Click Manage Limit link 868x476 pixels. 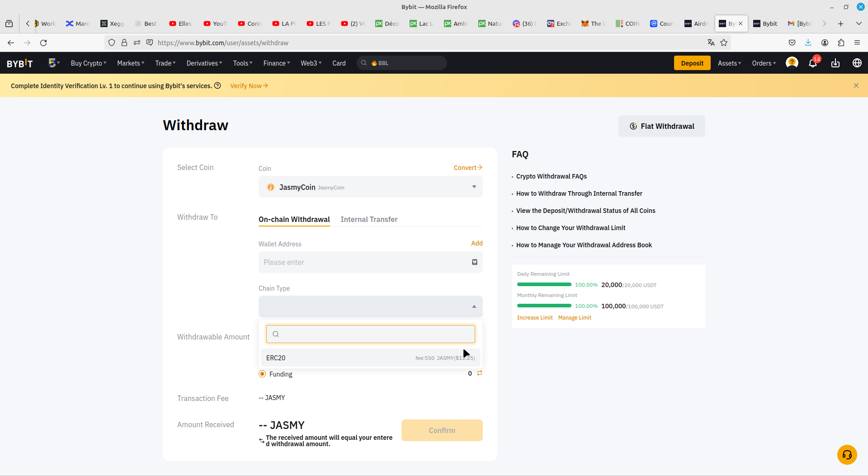(x=575, y=318)
